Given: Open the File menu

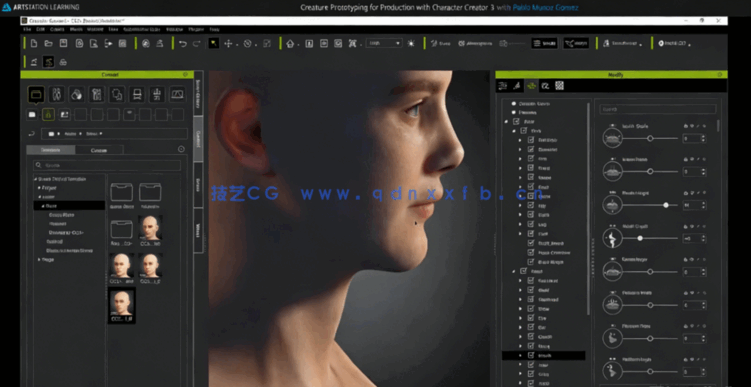Looking at the screenshot, I should tap(27, 29).
